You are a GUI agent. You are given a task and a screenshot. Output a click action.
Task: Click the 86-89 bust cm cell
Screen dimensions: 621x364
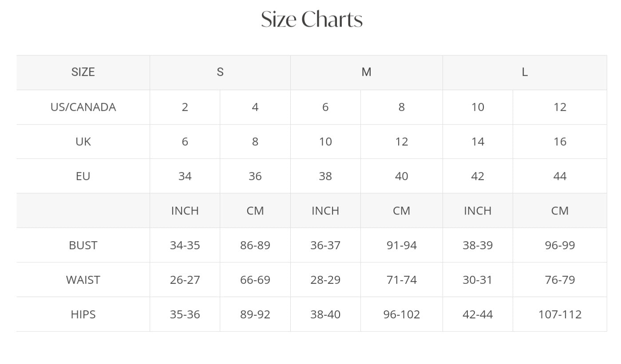(x=255, y=245)
